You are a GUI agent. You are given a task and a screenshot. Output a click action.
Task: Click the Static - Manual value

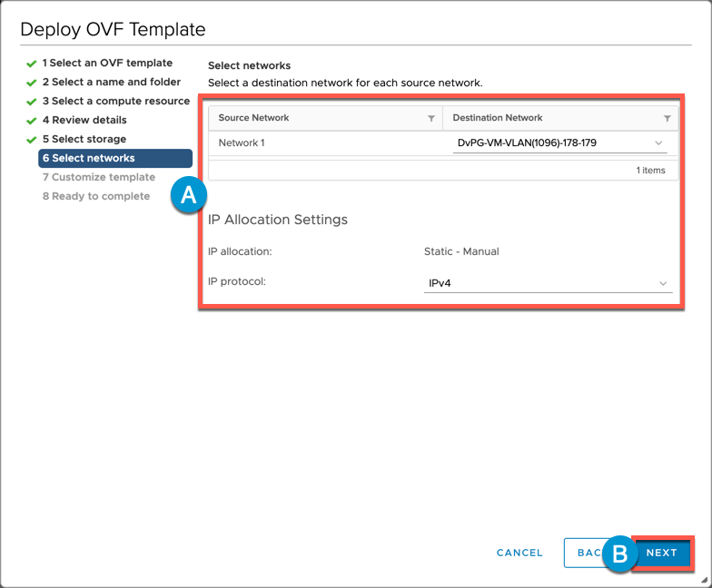coord(461,251)
